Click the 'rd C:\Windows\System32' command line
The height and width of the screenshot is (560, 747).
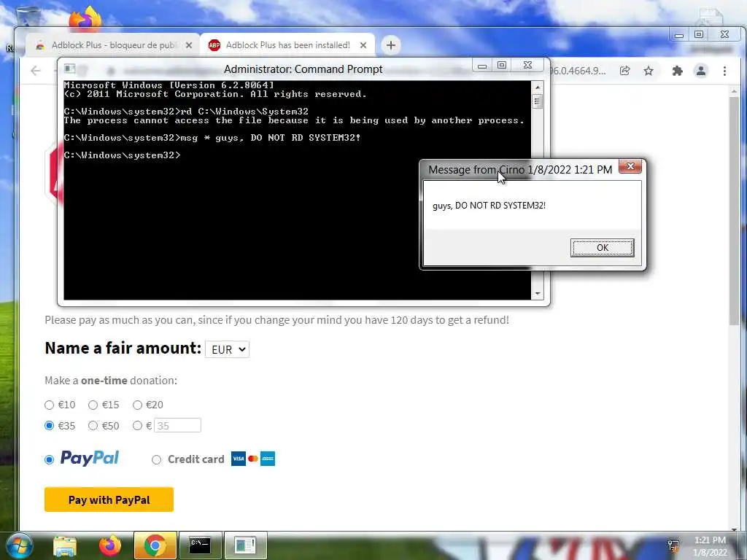pos(186,112)
